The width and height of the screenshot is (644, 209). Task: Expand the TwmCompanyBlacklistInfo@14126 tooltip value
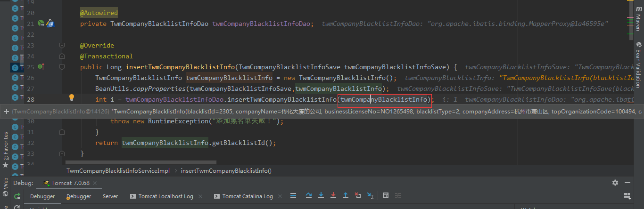(x=7, y=112)
